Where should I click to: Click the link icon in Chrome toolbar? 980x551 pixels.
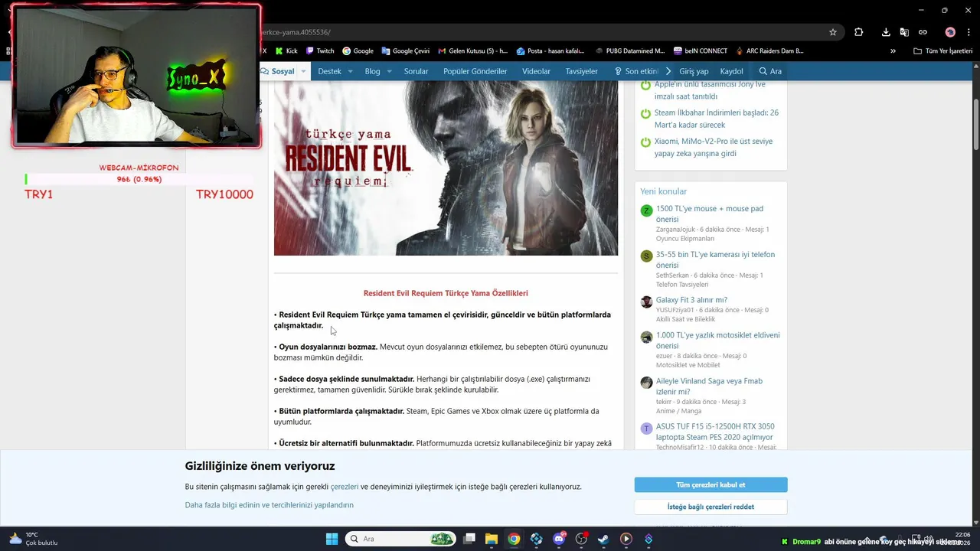(x=923, y=32)
